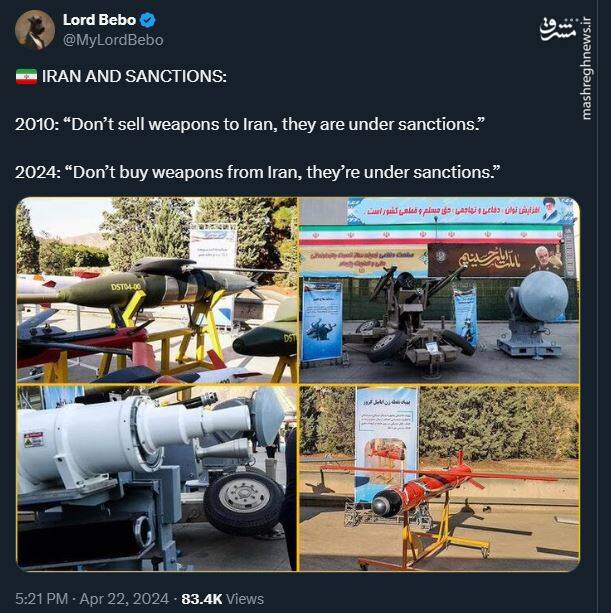The width and height of the screenshot is (611, 613).
Task: Open the @MyLordBebo handle link
Action: tap(113, 40)
